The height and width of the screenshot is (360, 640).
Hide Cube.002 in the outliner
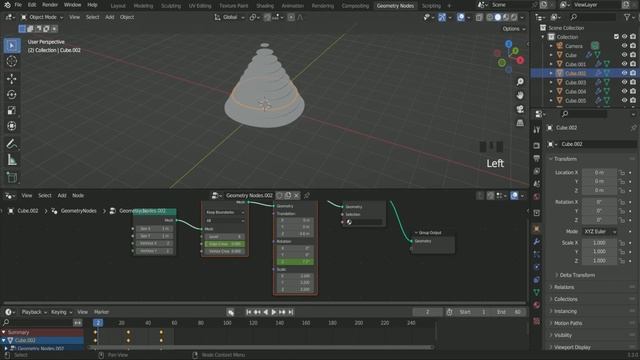[x=624, y=73]
